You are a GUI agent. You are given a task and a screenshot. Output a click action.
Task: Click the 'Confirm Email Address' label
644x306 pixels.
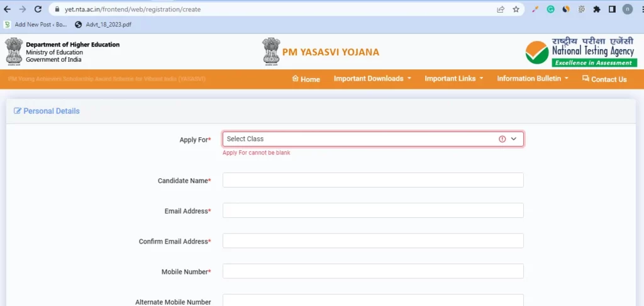(x=174, y=241)
